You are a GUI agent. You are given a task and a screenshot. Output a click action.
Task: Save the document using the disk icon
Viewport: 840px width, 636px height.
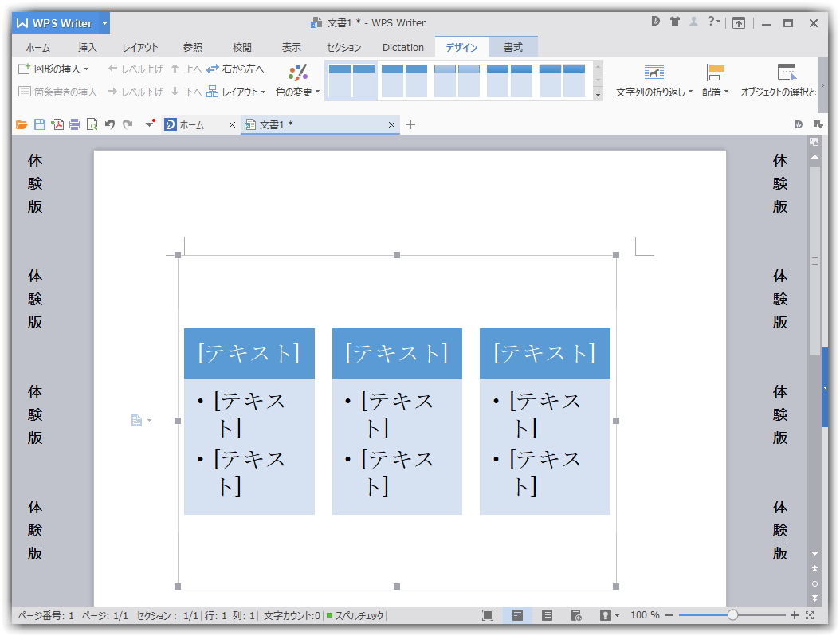[x=38, y=124]
